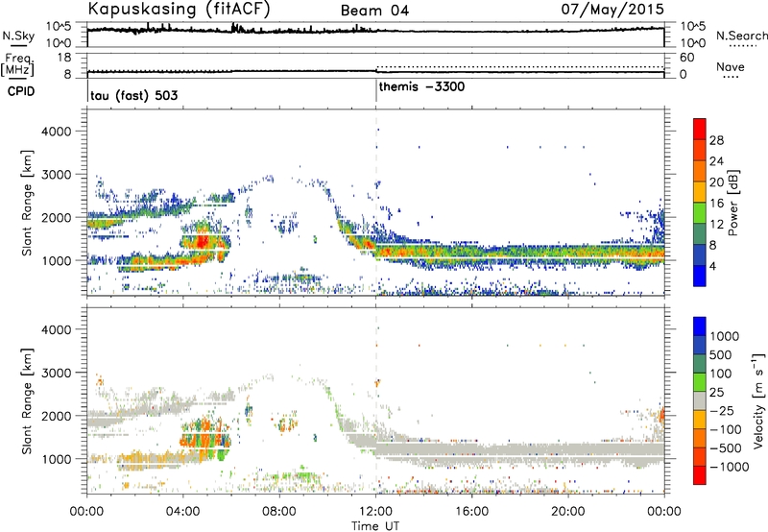Click the '08:00' time axis tick label
This screenshot has height=532, width=768.
pos(279,512)
